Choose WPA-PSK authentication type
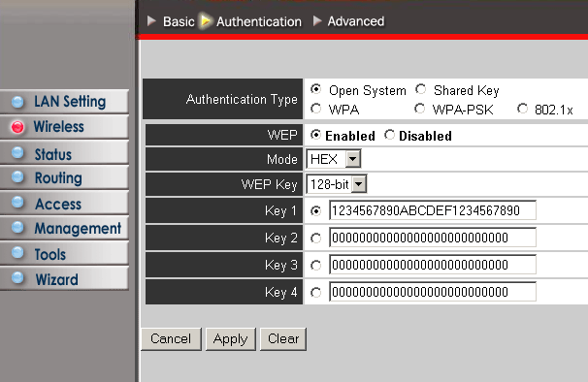The width and height of the screenshot is (588, 382). 419,109
